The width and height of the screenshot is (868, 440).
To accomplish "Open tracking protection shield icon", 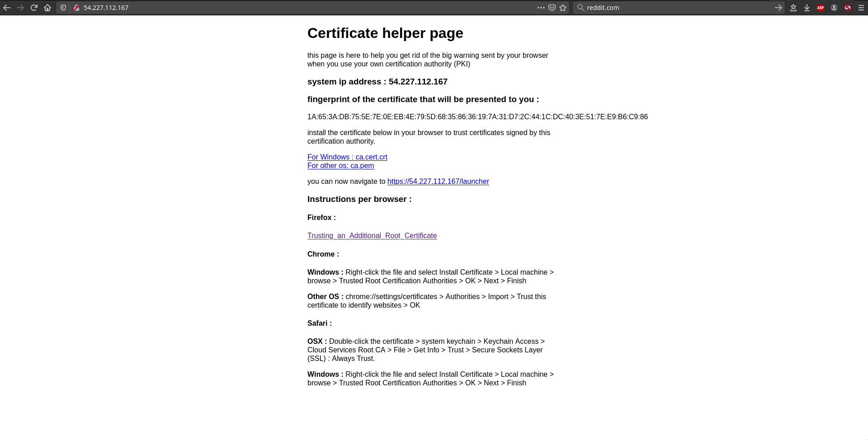I will [x=63, y=8].
